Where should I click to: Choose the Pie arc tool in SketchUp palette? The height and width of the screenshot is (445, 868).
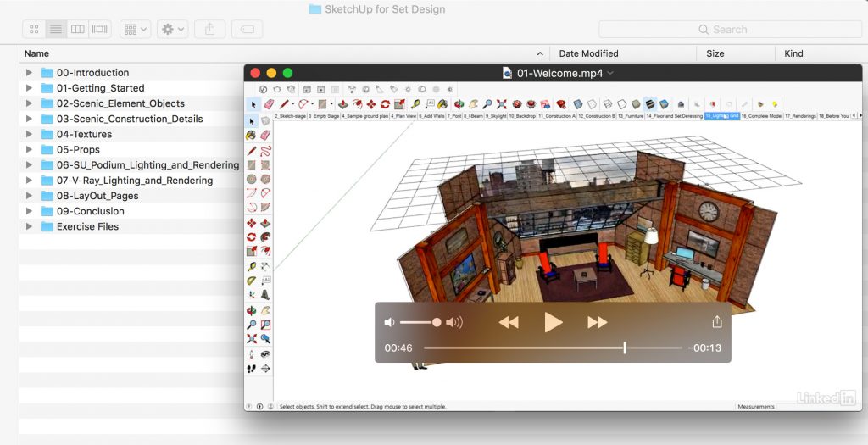click(265, 208)
